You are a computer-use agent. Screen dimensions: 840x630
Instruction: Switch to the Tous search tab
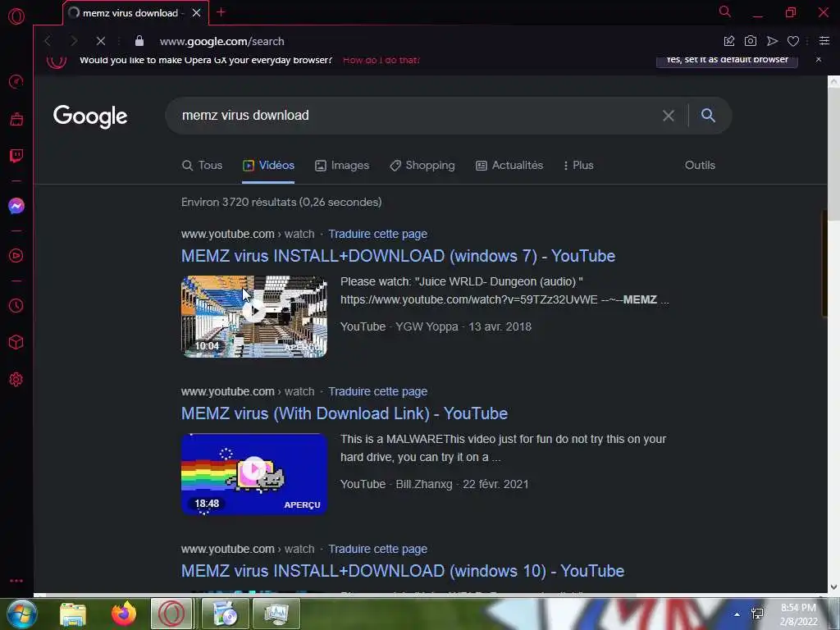click(202, 165)
